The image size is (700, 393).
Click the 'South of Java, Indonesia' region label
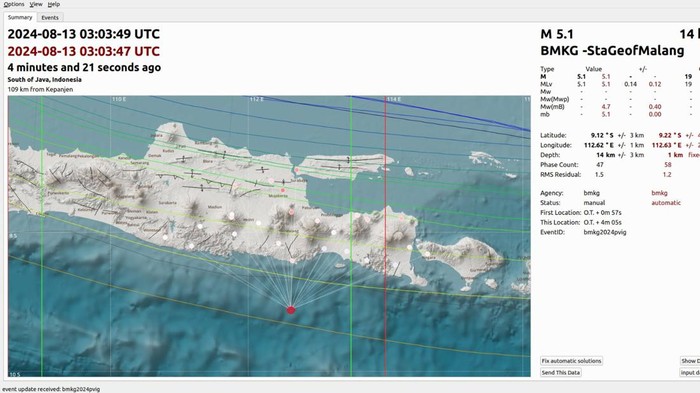45,79
